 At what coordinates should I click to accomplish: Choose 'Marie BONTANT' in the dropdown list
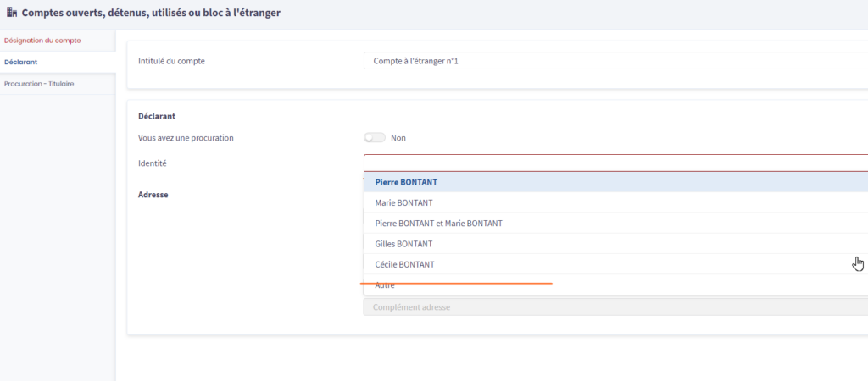(403, 203)
